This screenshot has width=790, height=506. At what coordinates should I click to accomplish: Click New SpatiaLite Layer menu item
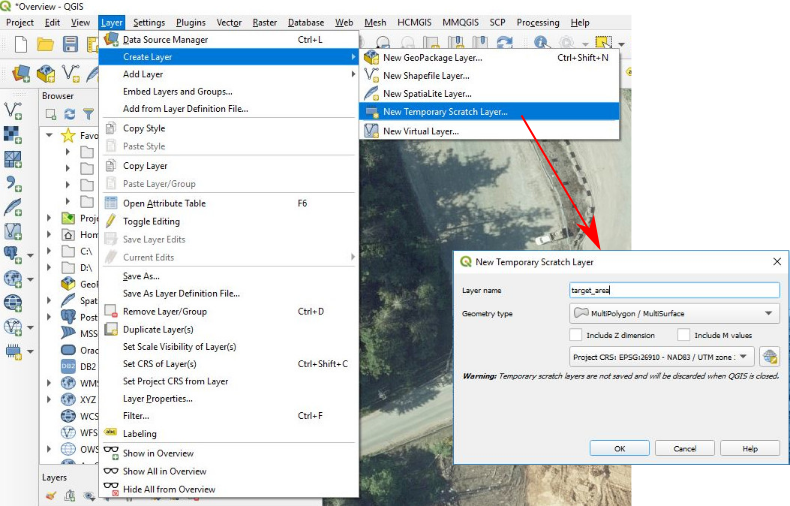pos(489,94)
